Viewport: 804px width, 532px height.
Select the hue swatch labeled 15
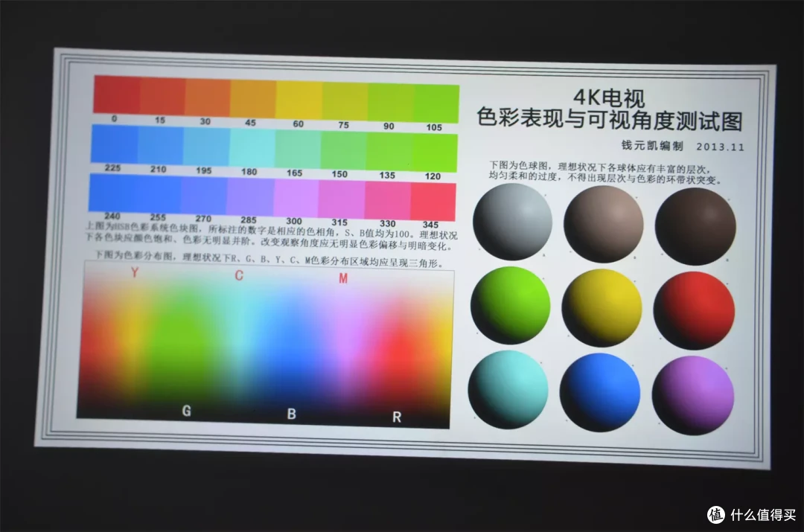[162, 96]
